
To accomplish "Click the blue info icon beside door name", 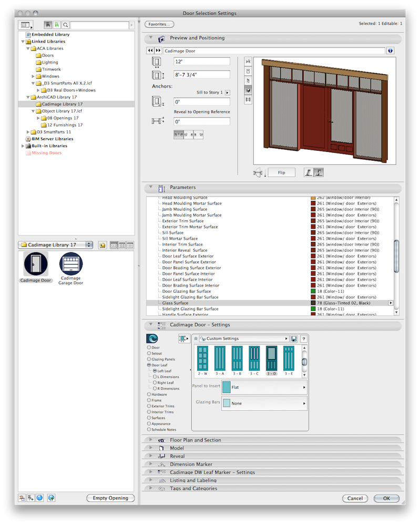I will click(x=390, y=50).
